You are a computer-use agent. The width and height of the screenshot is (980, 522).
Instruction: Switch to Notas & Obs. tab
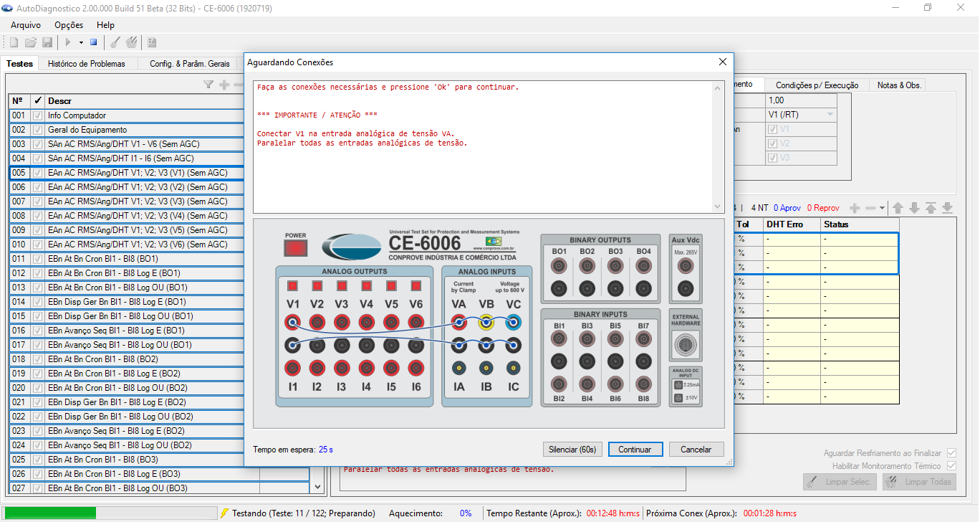[899, 85]
